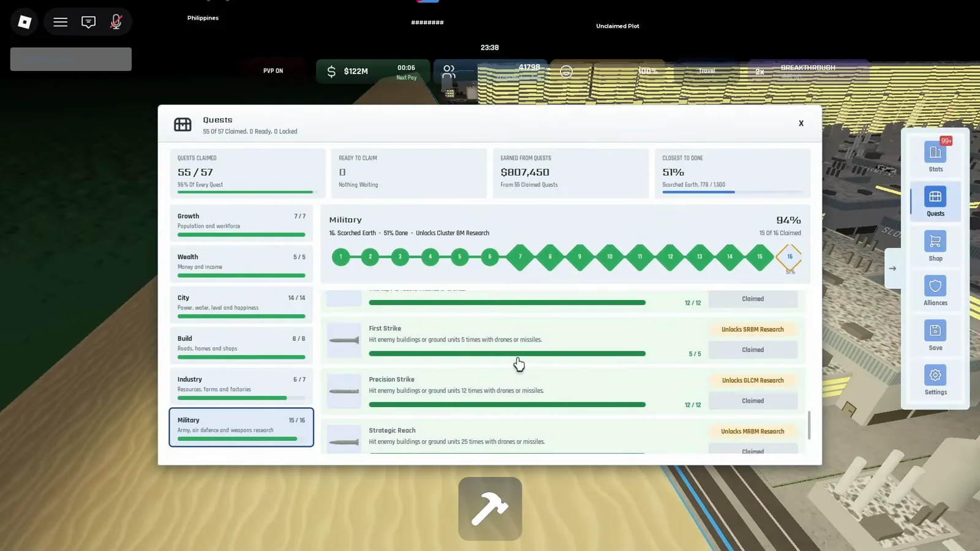The height and width of the screenshot is (551, 980).
Task: Select the Military quest category
Action: pyautogui.click(x=241, y=427)
